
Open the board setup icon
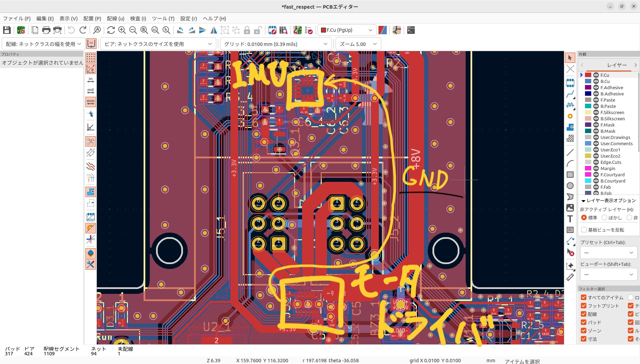(x=21, y=30)
